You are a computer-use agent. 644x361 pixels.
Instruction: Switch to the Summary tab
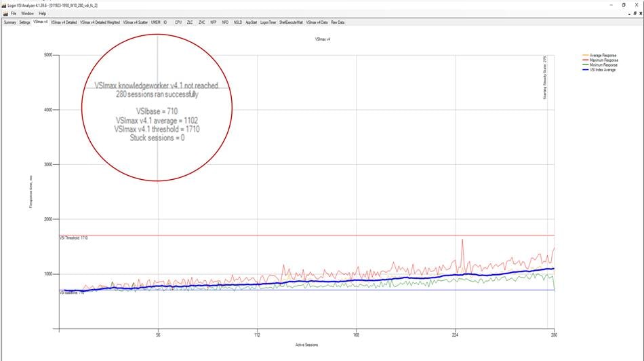tap(10, 22)
